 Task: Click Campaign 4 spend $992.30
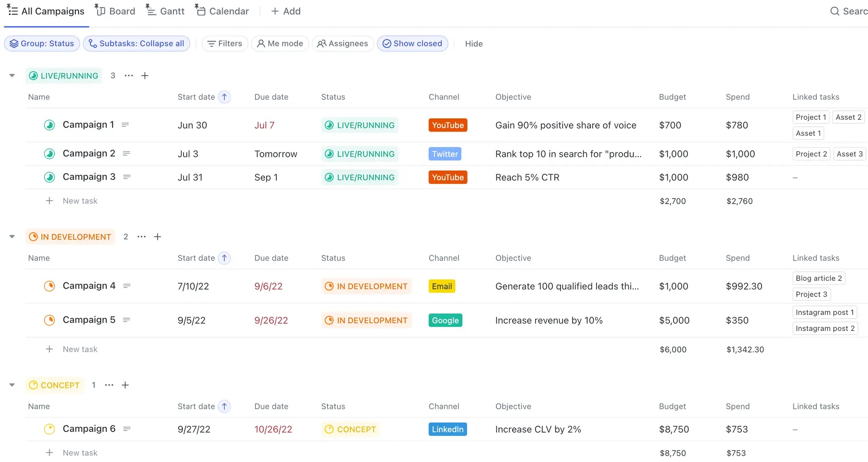pos(744,286)
